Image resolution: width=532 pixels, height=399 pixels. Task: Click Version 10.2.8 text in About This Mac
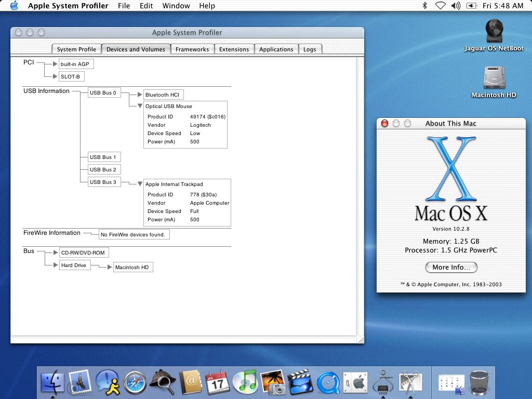(451, 229)
